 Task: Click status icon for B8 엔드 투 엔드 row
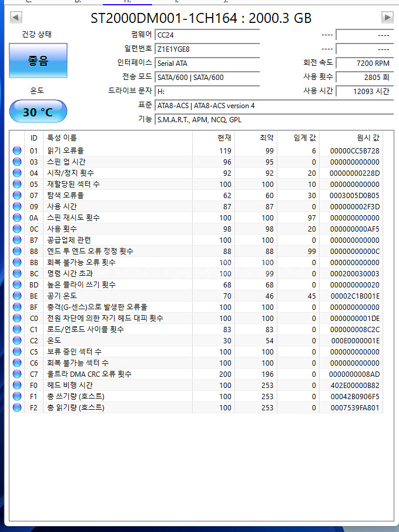[17, 252]
